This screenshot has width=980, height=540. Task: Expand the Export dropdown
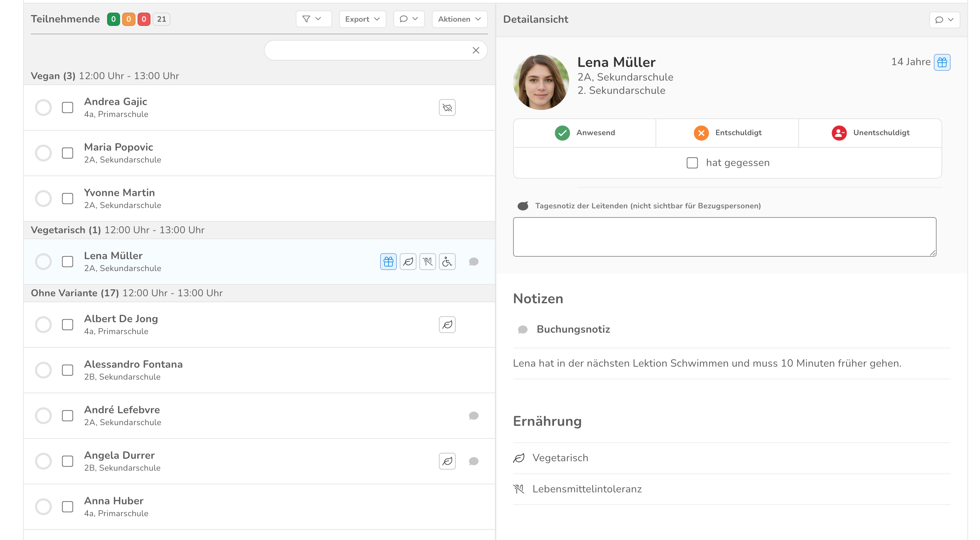click(362, 19)
